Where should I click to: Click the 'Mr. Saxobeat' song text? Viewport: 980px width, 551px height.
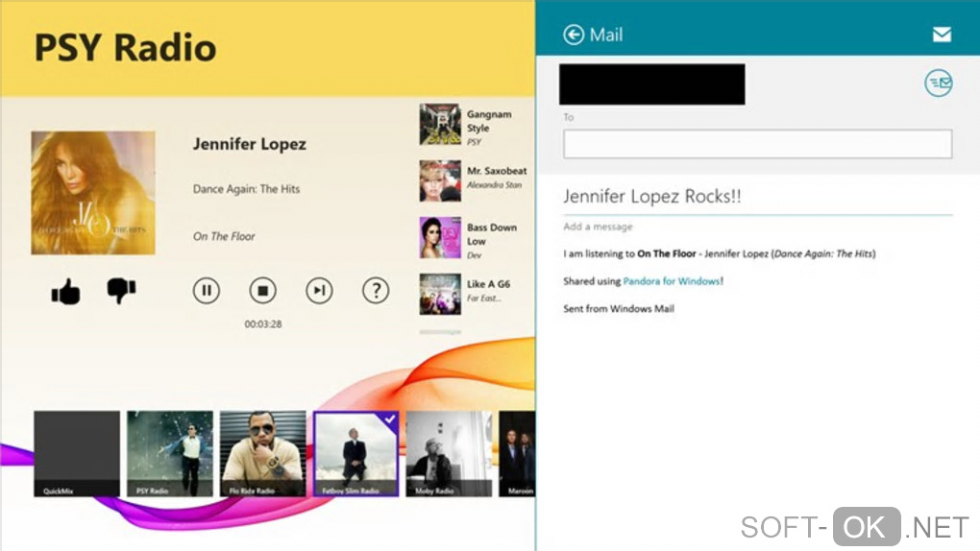497,171
